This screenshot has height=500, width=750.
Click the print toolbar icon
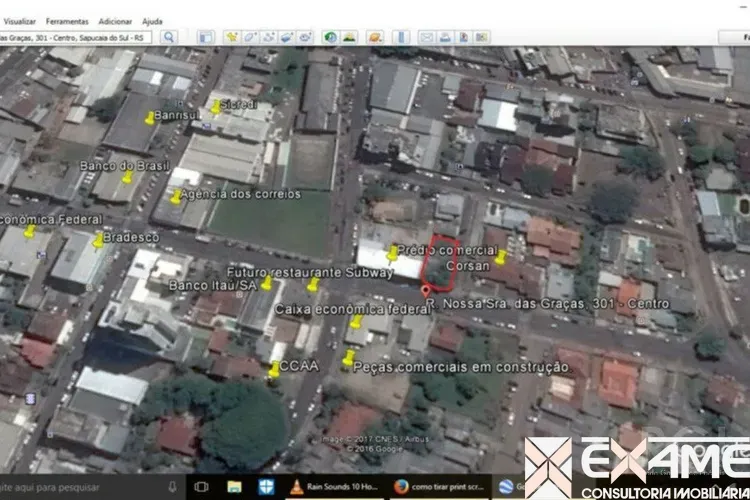click(x=444, y=37)
